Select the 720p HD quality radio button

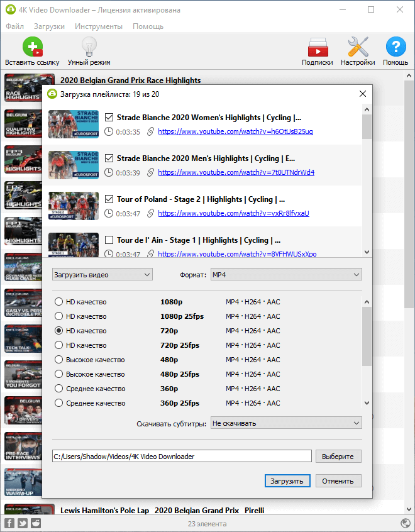58,331
